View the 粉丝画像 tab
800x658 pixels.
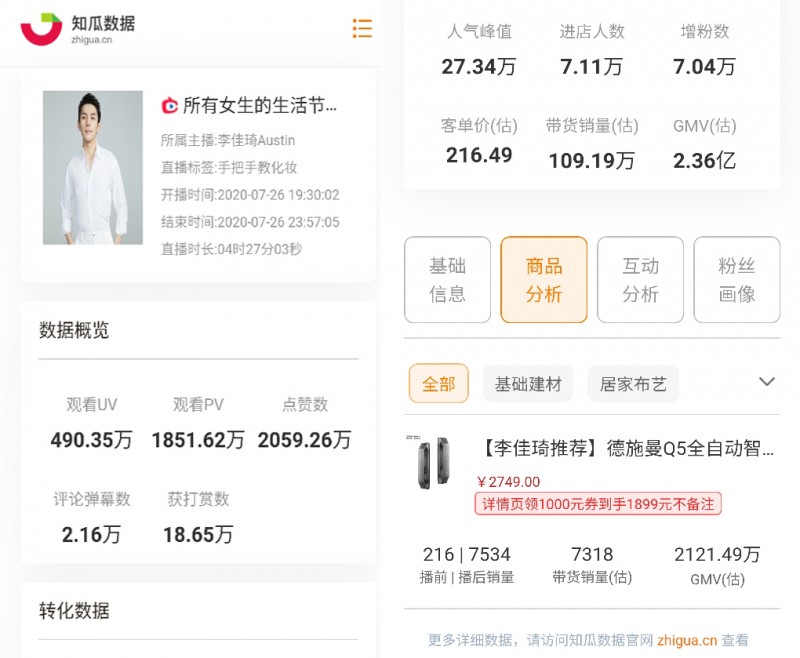737,280
